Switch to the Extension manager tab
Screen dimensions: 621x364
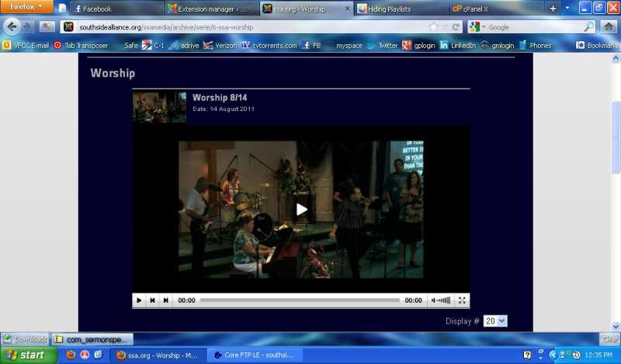(211, 9)
